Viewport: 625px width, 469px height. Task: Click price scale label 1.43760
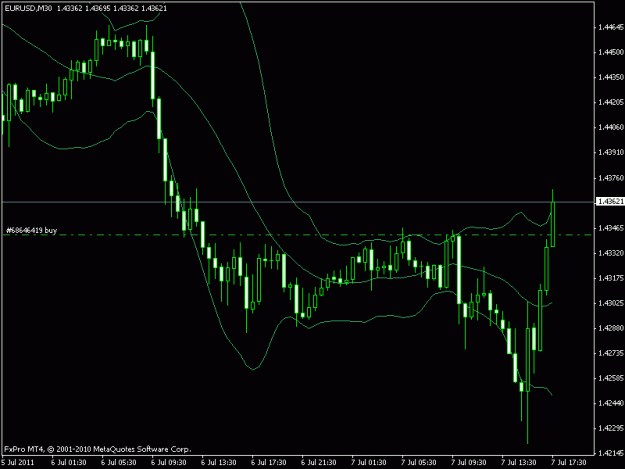[611, 178]
